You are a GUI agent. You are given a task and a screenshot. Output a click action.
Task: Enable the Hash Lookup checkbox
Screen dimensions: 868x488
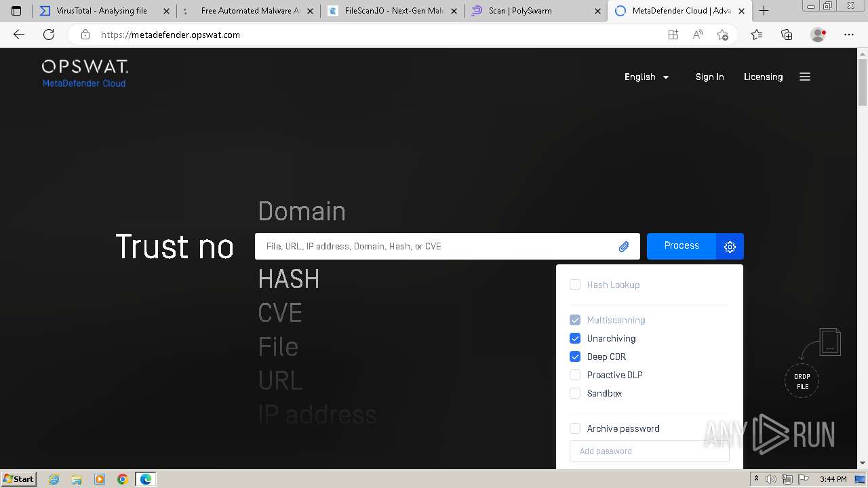coord(575,285)
